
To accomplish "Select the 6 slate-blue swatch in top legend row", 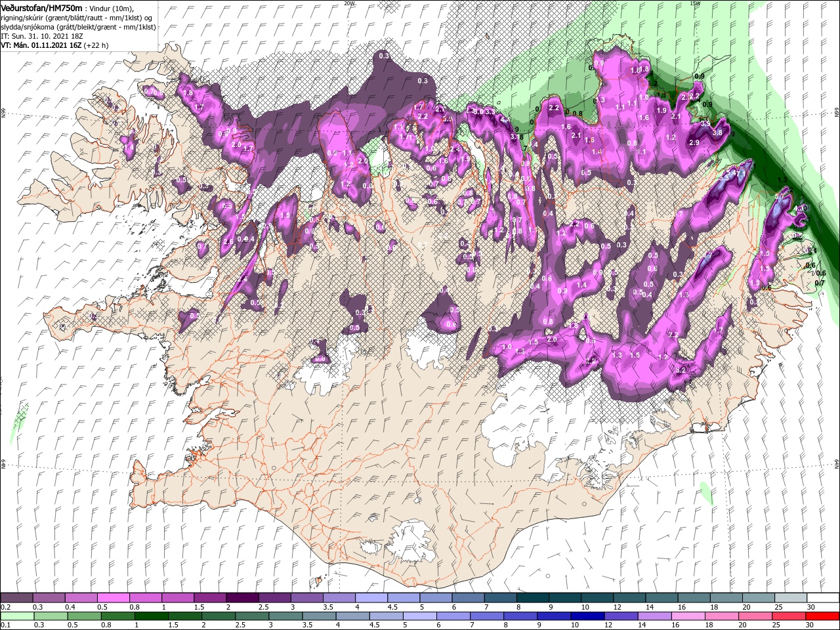I will (468, 597).
